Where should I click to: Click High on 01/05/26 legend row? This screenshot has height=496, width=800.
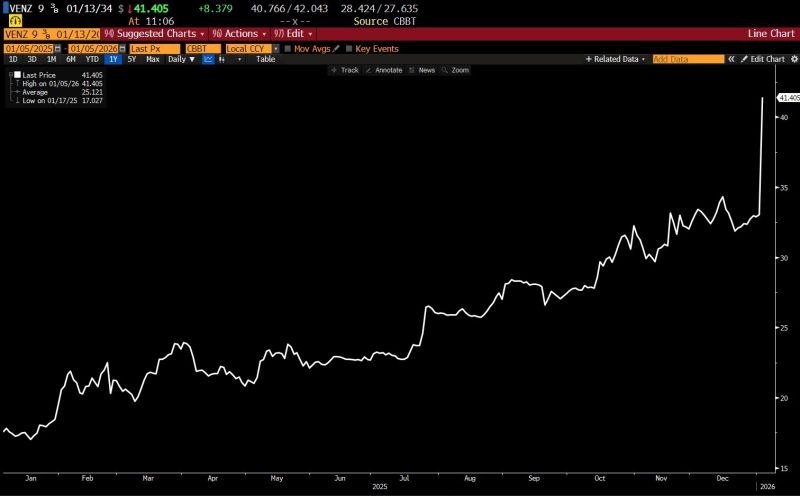tap(59, 83)
